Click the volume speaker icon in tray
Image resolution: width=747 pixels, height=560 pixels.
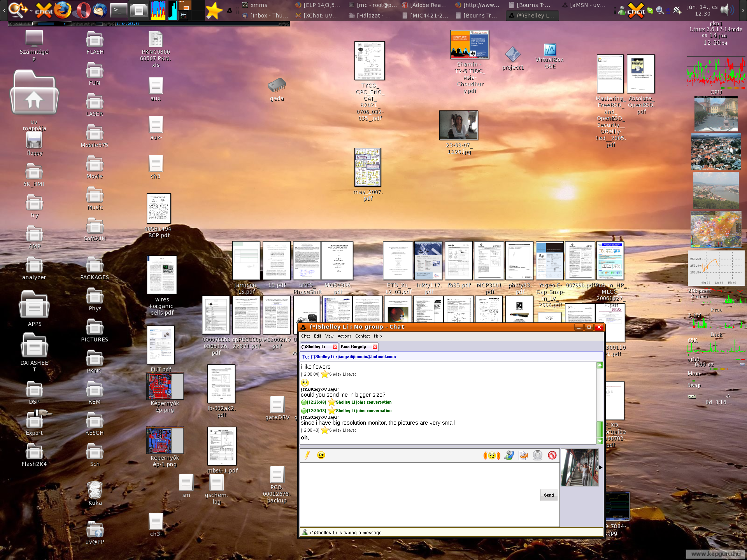click(x=726, y=9)
